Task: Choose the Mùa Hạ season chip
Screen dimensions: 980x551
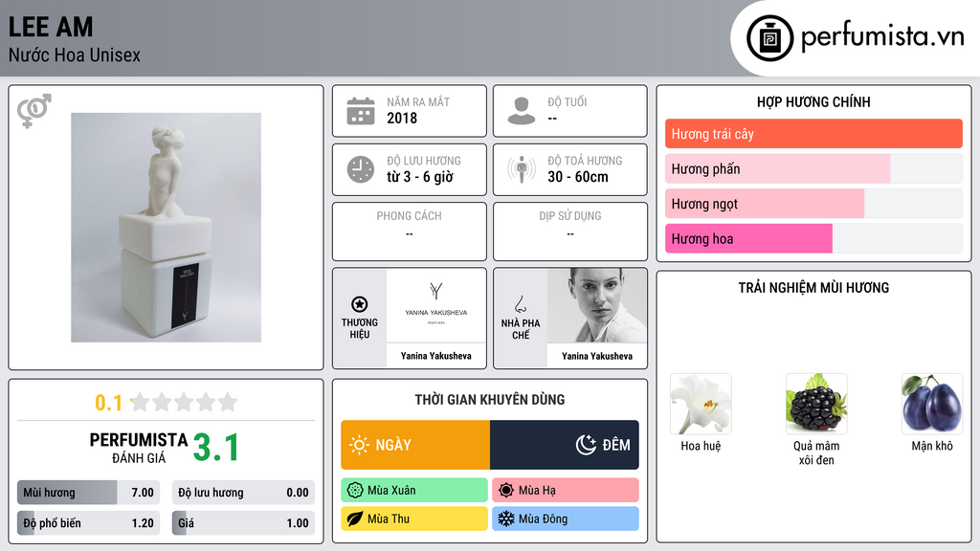Action: (x=566, y=491)
